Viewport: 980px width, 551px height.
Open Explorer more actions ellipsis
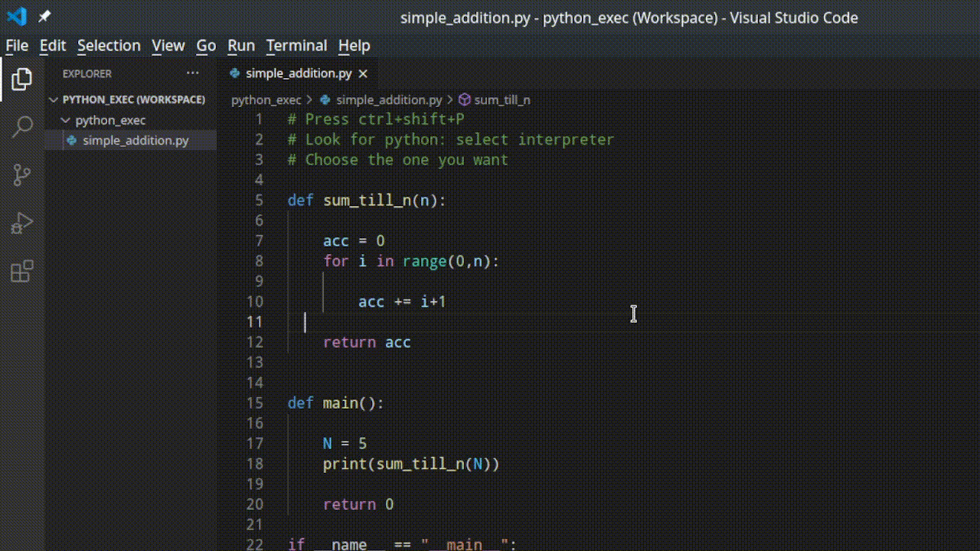tap(192, 73)
